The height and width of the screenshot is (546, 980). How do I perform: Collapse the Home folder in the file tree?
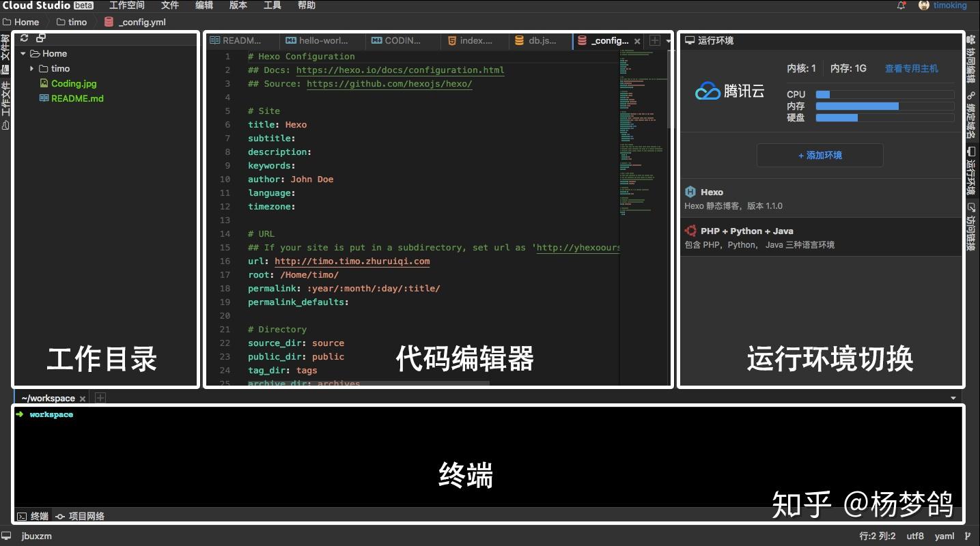point(23,53)
